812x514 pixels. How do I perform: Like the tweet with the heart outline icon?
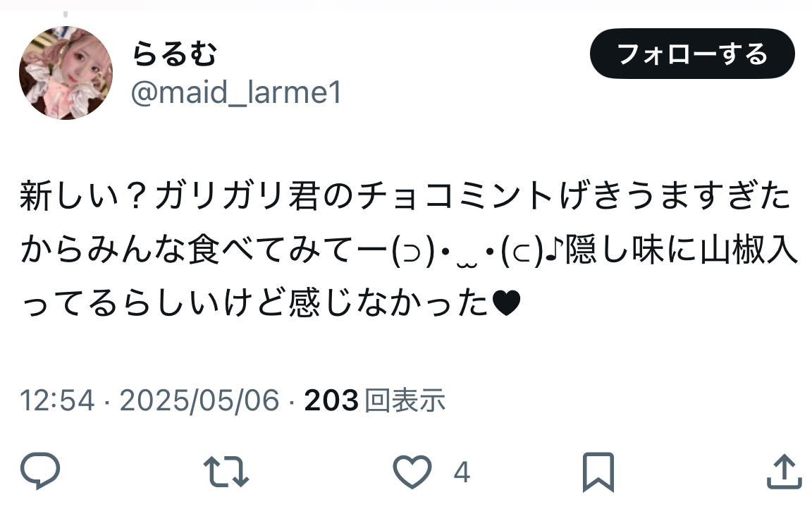click(x=412, y=472)
